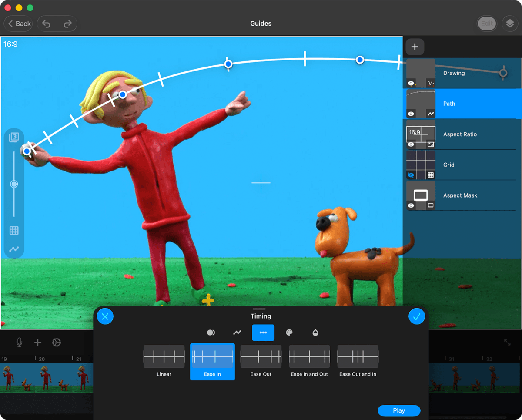
Task: Click the path control point on the character's forehead
Action: click(123, 94)
